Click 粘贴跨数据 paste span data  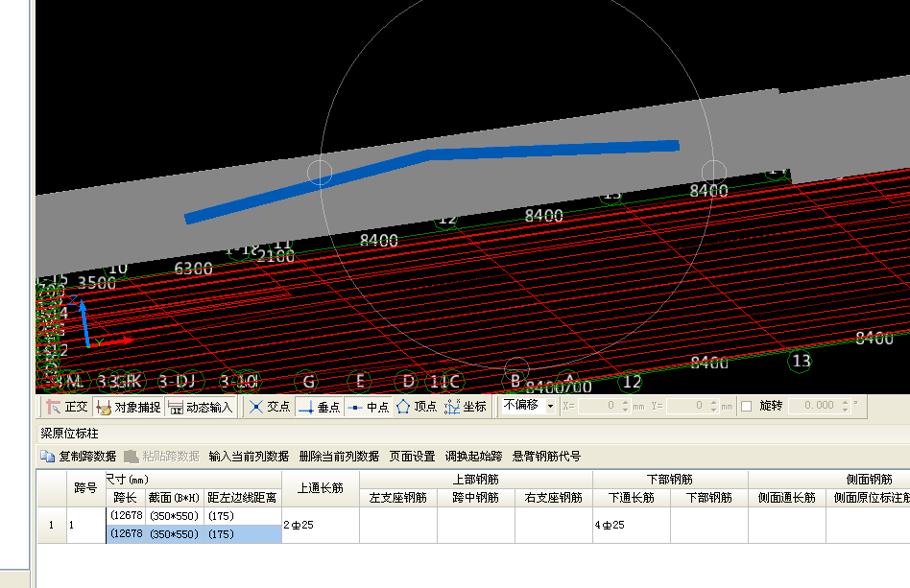click(x=162, y=457)
